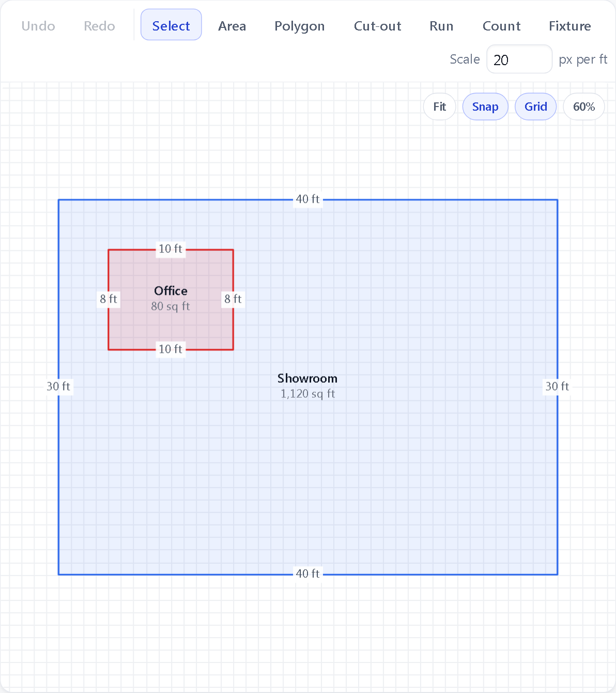Fit the drawing to view
Screen dimensions: 616x693
click(440, 107)
